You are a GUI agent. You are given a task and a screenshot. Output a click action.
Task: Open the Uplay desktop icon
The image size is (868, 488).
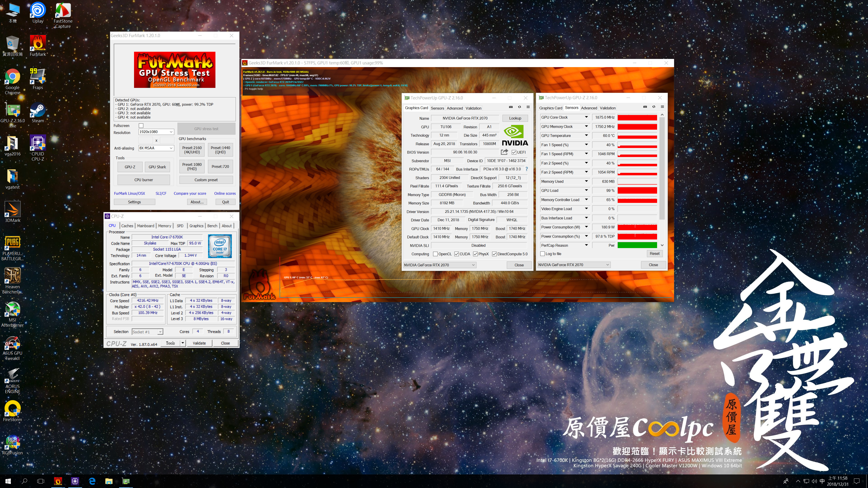pyautogui.click(x=38, y=13)
